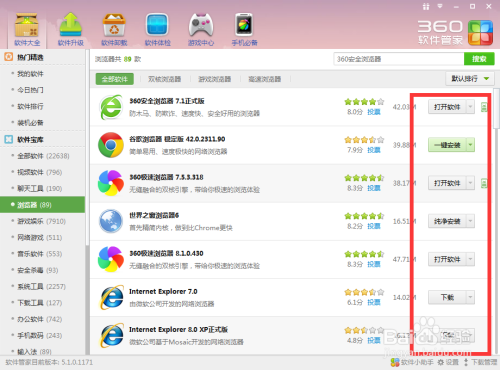Click the Internet Explorer 7.0 icon

[x=111, y=297]
